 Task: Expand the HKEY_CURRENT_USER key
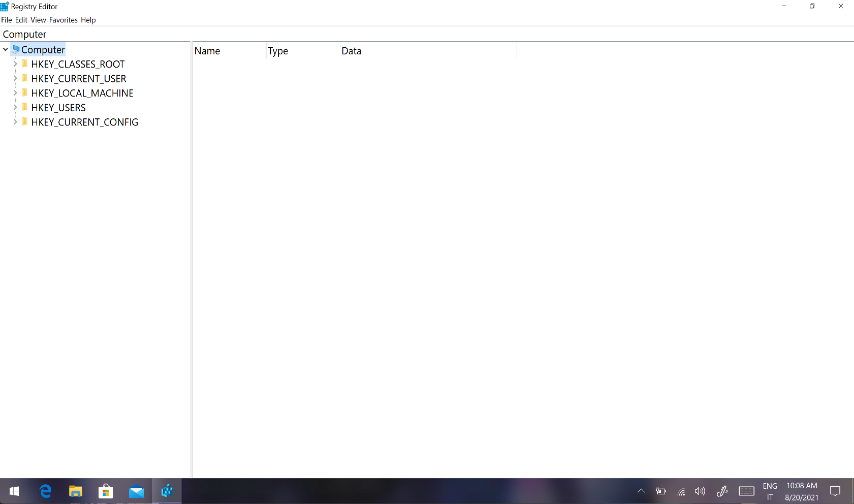[15, 78]
